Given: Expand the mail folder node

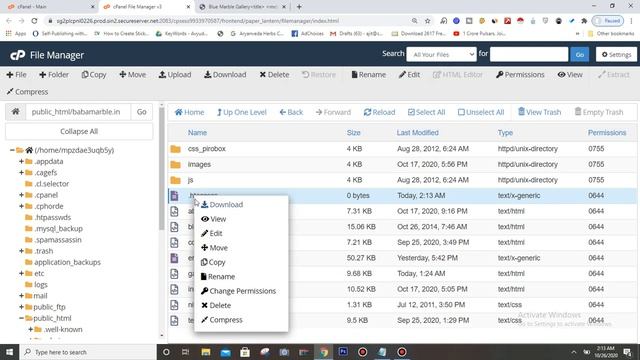Looking at the screenshot, I should pos(21,296).
